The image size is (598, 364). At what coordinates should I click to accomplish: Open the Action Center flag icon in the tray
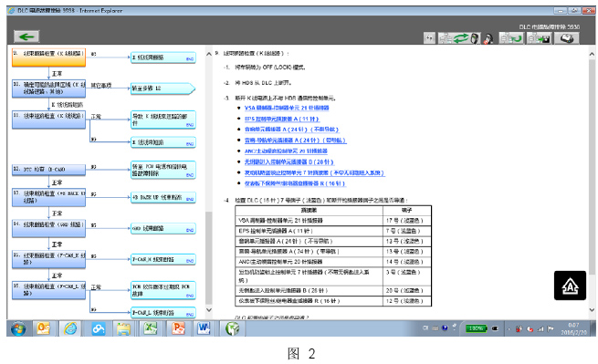(550, 328)
